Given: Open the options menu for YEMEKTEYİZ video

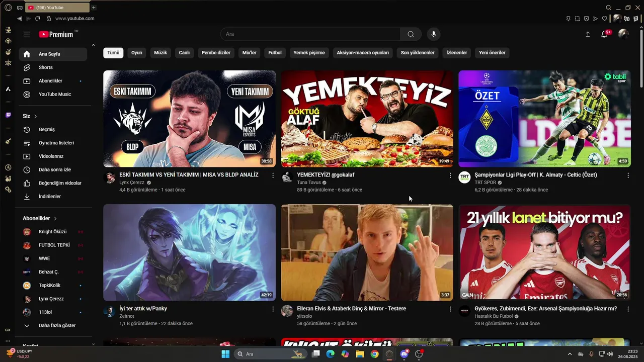Looking at the screenshot, I should pos(450,175).
